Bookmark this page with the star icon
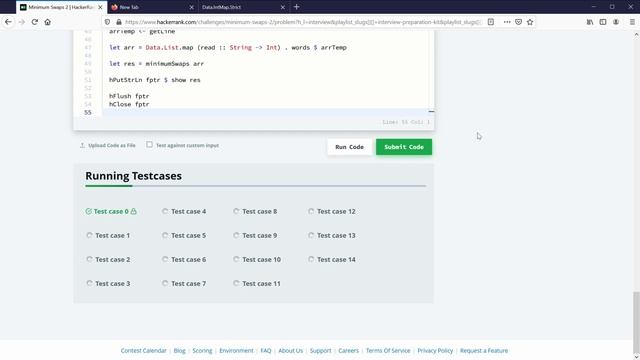This screenshot has width=640, height=360. [530, 22]
